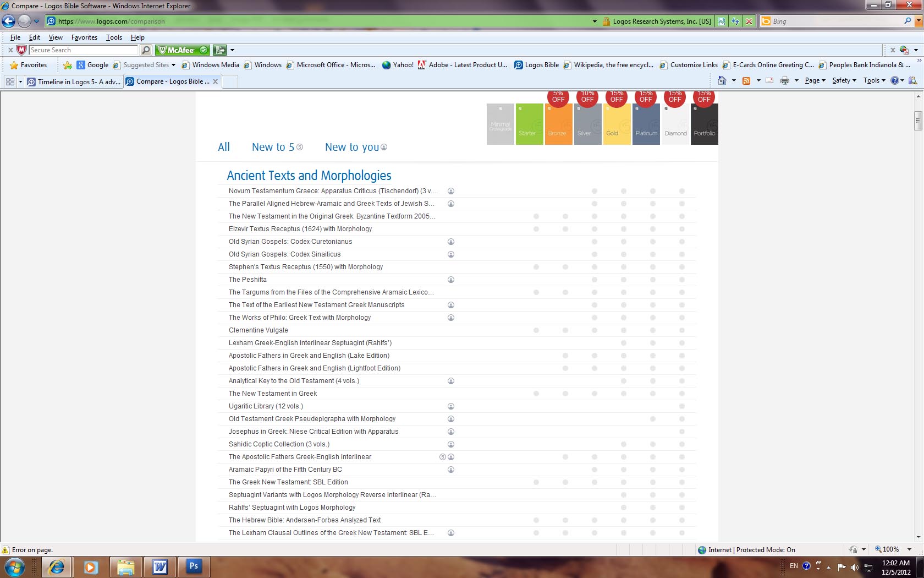Click the address bar compatibility view icon
The width and height of the screenshot is (924, 578).
[722, 21]
